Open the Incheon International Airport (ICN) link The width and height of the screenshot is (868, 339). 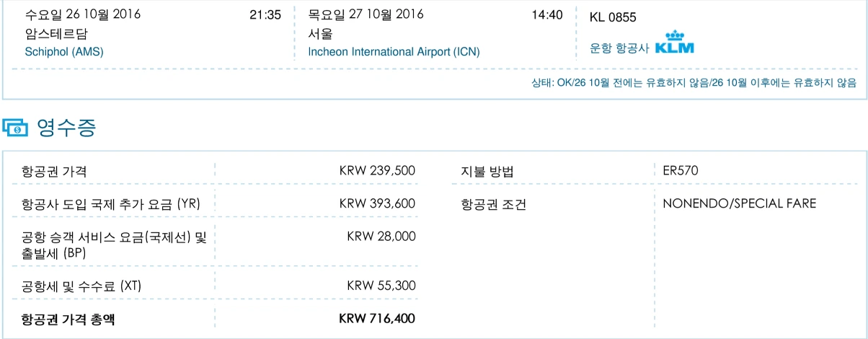(394, 52)
